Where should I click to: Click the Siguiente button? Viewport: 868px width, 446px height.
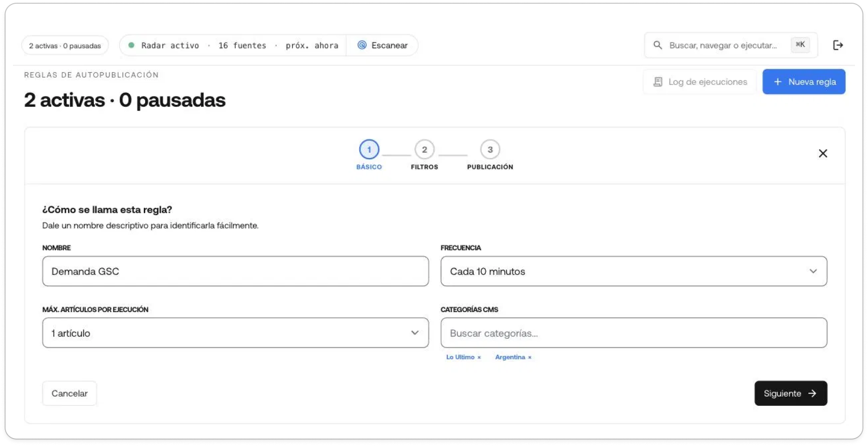coord(790,393)
